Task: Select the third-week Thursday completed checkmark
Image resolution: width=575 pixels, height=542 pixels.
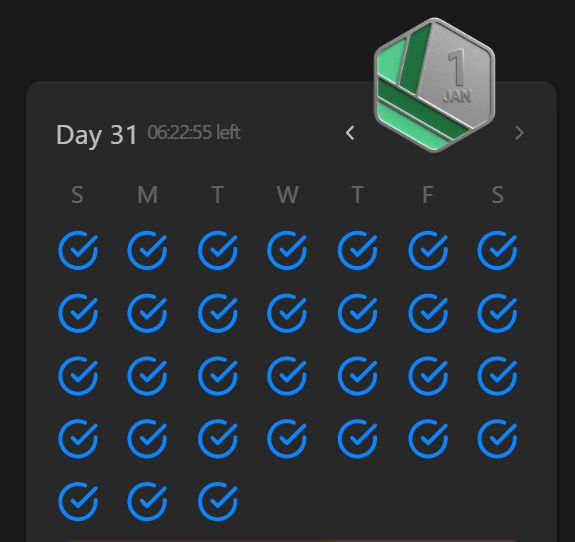Action: [358, 376]
